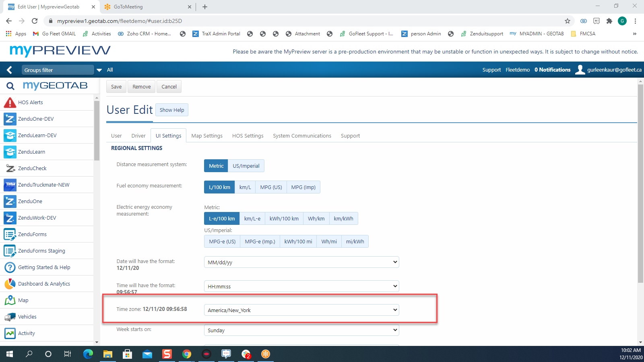
Task: Open ZenduForms sidebar icon
Action: tap(10, 234)
